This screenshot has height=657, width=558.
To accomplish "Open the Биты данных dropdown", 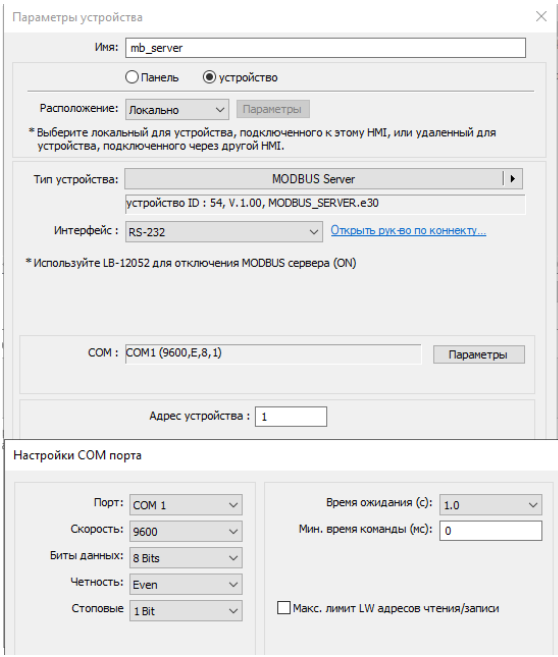I will point(186,558).
